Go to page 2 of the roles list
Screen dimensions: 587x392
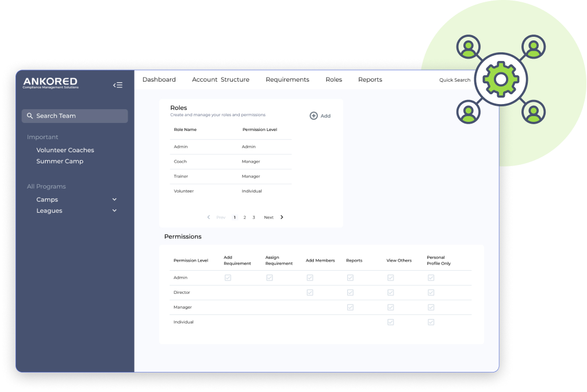pos(244,217)
